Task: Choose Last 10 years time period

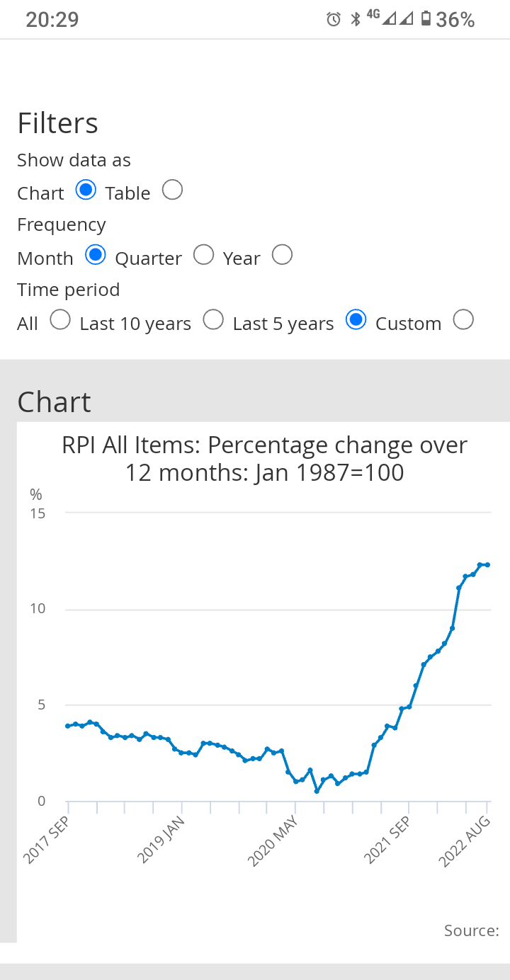Action: point(213,320)
